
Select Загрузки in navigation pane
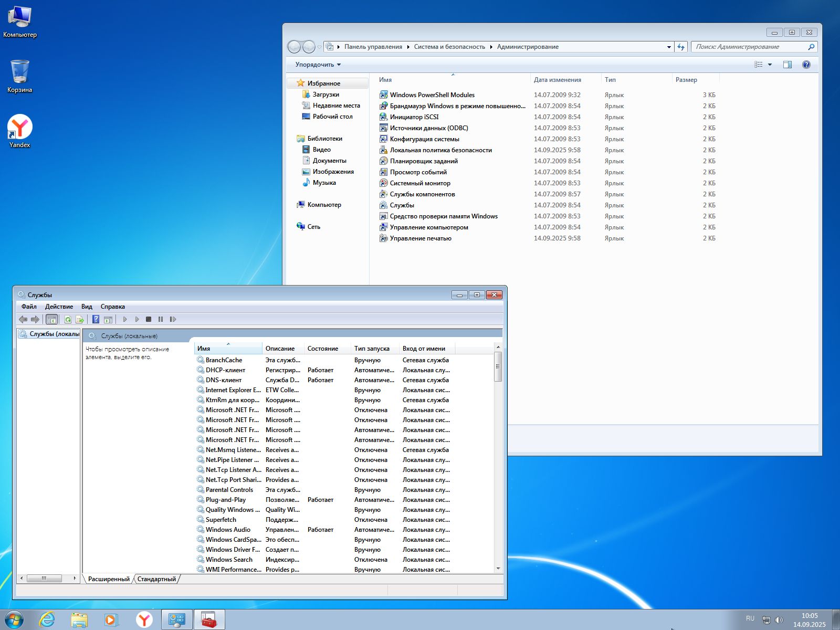click(326, 94)
